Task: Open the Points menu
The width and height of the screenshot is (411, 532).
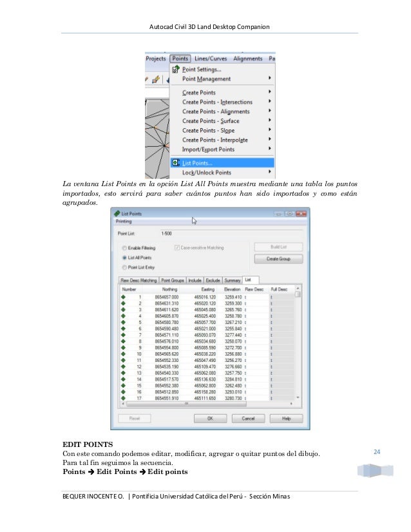Action: [180, 59]
